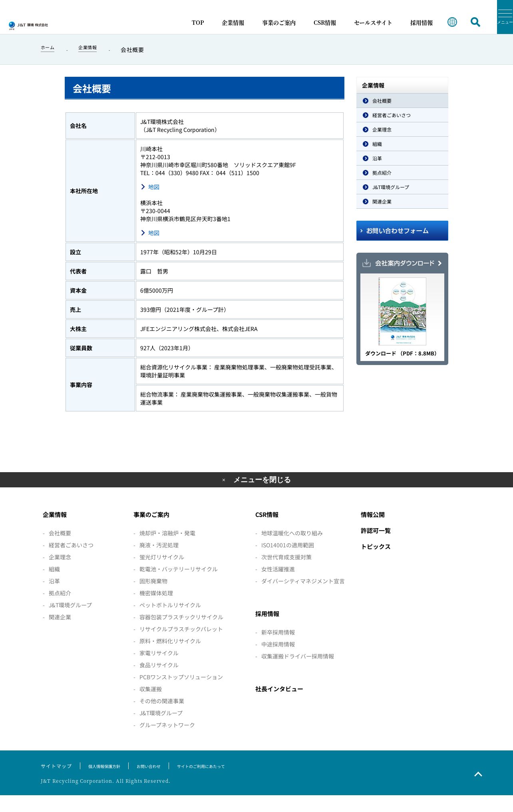Open CSR情報 in the main navigation
Screen dimensions: 513x812
(325, 23)
